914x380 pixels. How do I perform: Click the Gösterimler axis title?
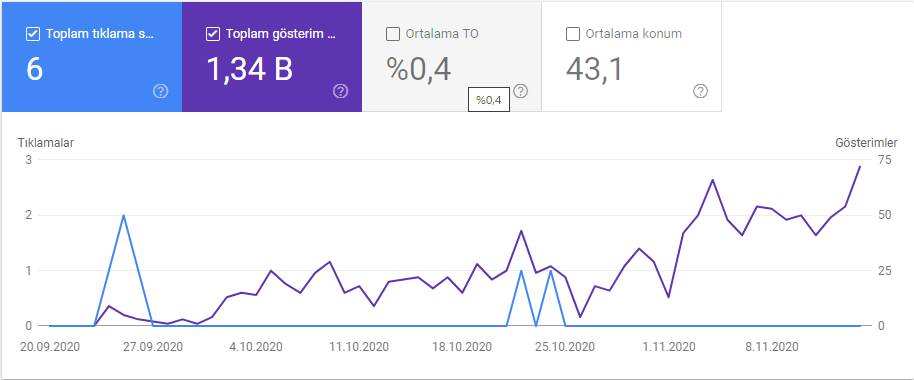tap(866, 143)
